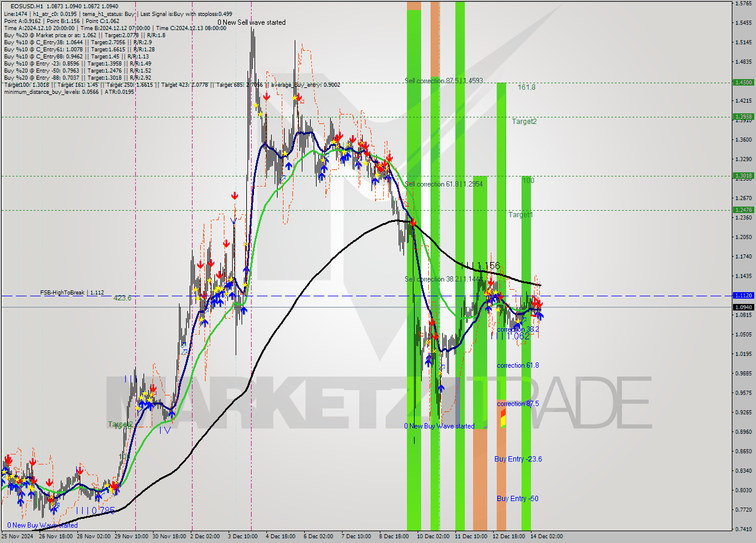Viewport: 756px width, 543px height.
Task: Select 'Sell correction 38.2 | 1.1448' label
Action: (444, 279)
